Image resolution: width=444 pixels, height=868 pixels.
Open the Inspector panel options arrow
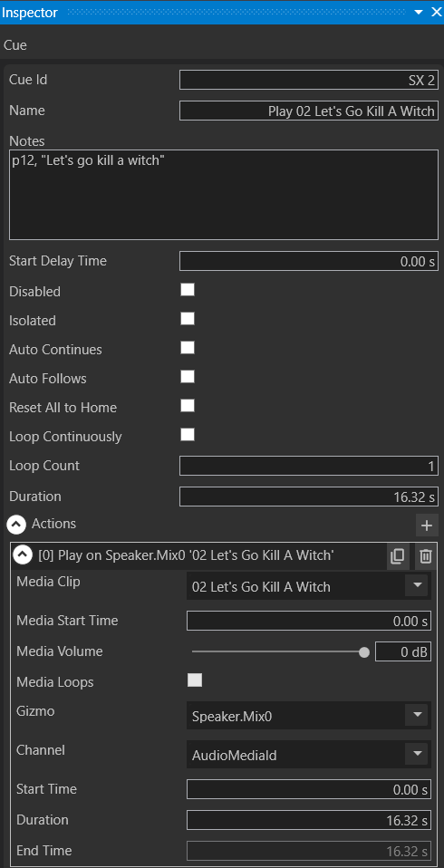419,12
